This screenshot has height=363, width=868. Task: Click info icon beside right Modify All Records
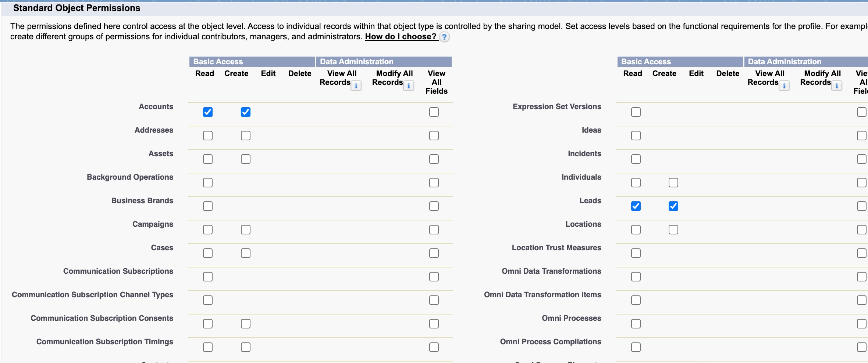click(x=836, y=86)
